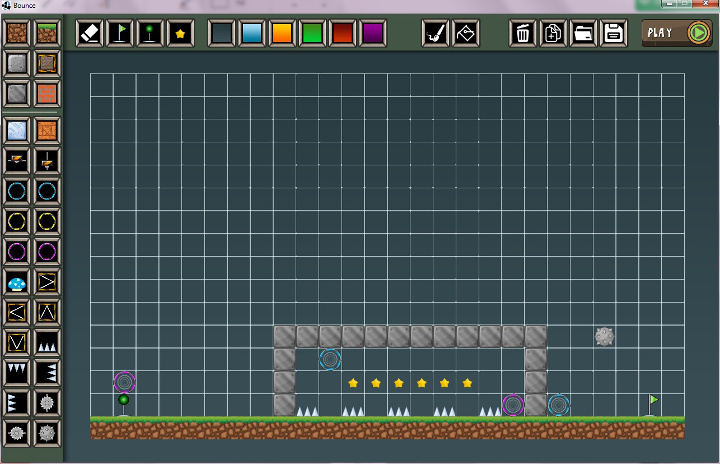This screenshot has width=720, height=464.
Task: Choose the left-pointing wall spikes tile
Action: [x=47, y=373]
